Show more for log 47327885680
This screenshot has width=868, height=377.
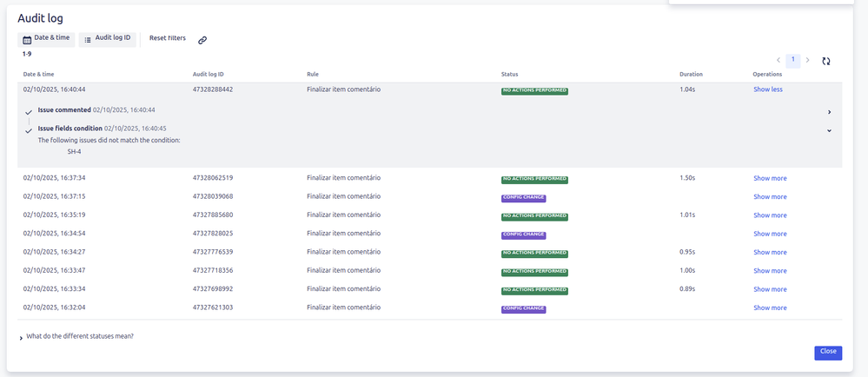(x=770, y=215)
